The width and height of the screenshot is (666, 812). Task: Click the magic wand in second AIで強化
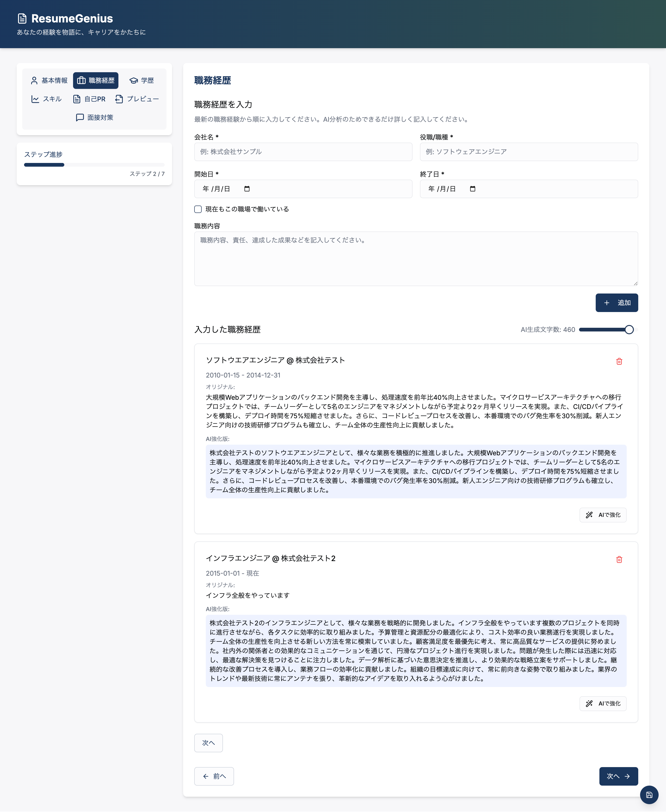click(x=589, y=703)
